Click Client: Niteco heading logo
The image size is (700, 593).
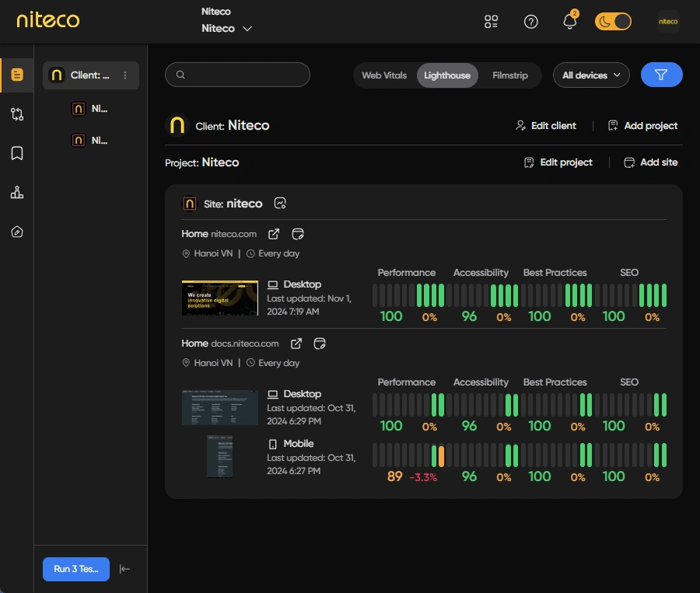(x=177, y=125)
